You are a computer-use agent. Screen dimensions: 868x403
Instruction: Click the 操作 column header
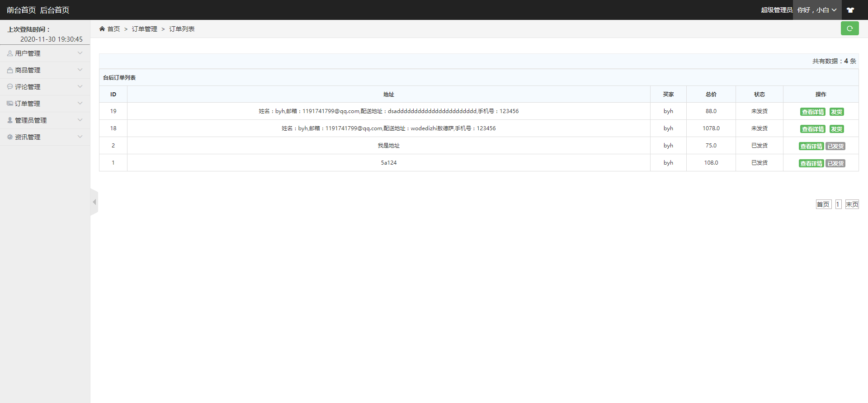821,95
